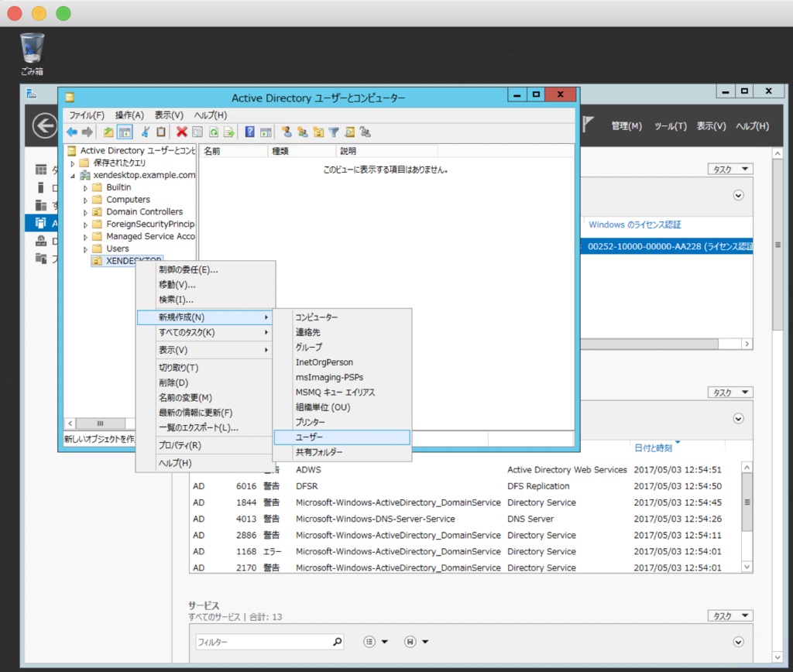Open the タスク dropdown above the license list

[x=730, y=170]
